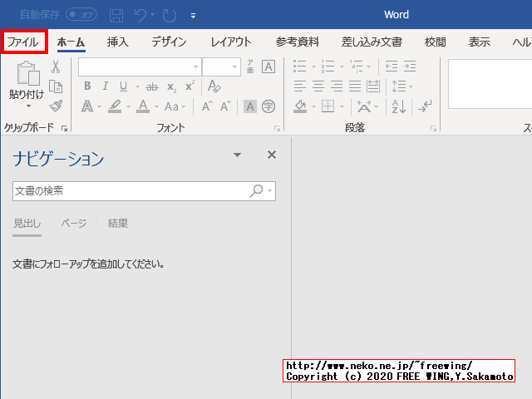The image size is (532, 399).
Task: Open the Change Case Aa menu
Action: click(175, 107)
